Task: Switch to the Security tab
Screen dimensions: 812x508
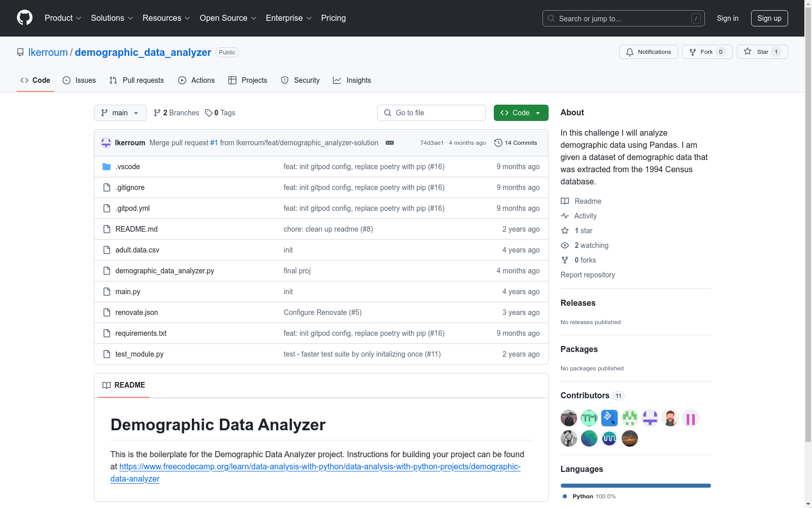Action: pos(300,80)
